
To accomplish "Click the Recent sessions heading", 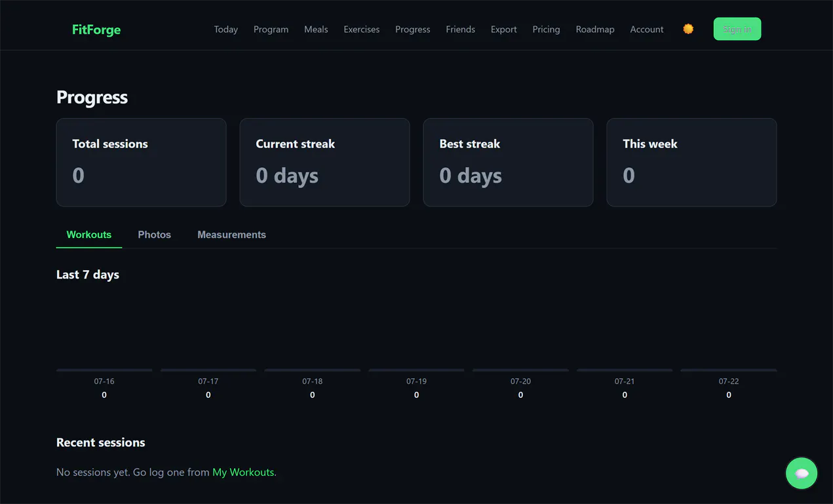I will [x=101, y=442].
